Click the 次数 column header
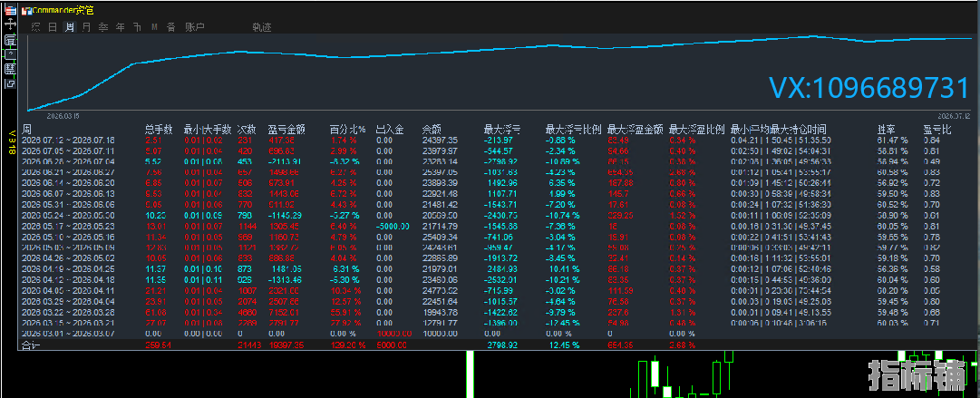 tap(247, 130)
